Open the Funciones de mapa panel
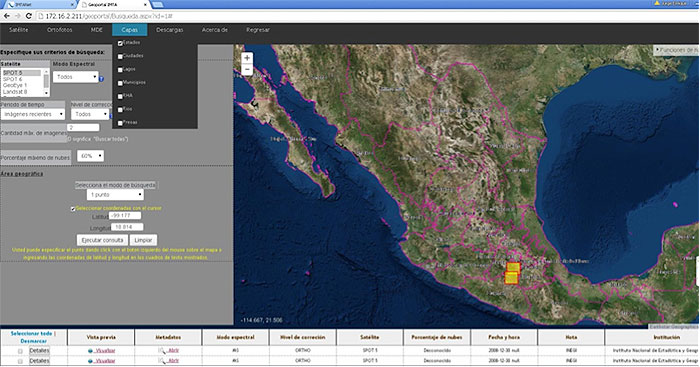The height and width of the screenshot is (367, 700). [x=676, y=50]
